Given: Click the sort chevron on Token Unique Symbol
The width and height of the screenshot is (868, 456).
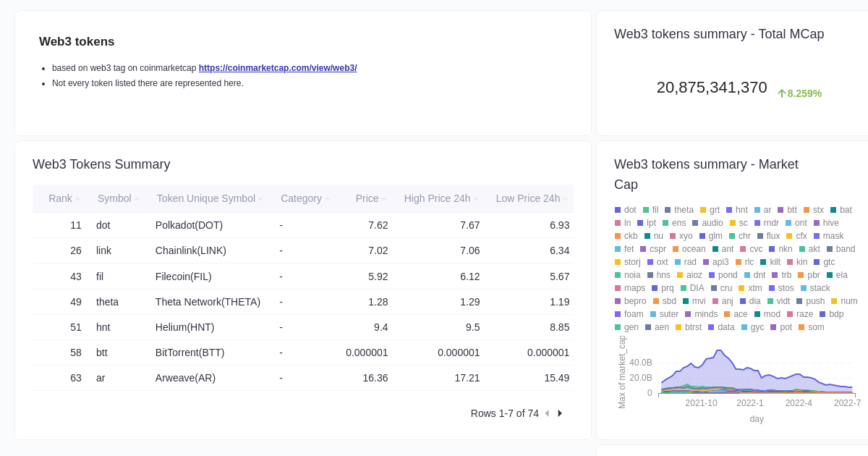Looking at the screenshot, I should (260, 198).
